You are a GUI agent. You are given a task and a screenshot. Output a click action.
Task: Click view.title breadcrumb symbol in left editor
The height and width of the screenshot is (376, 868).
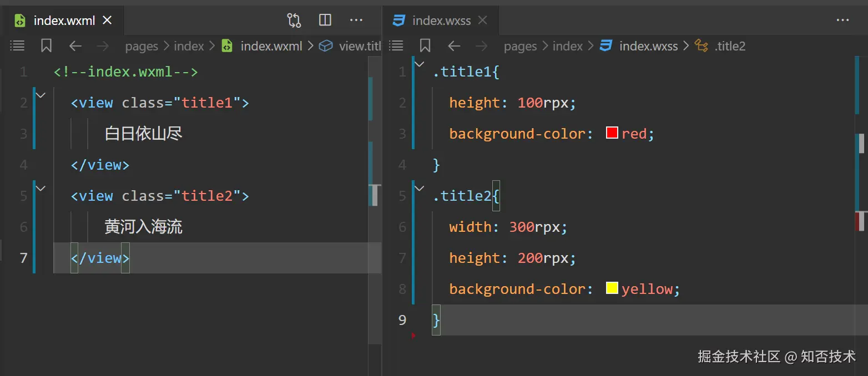coord(351,47)
